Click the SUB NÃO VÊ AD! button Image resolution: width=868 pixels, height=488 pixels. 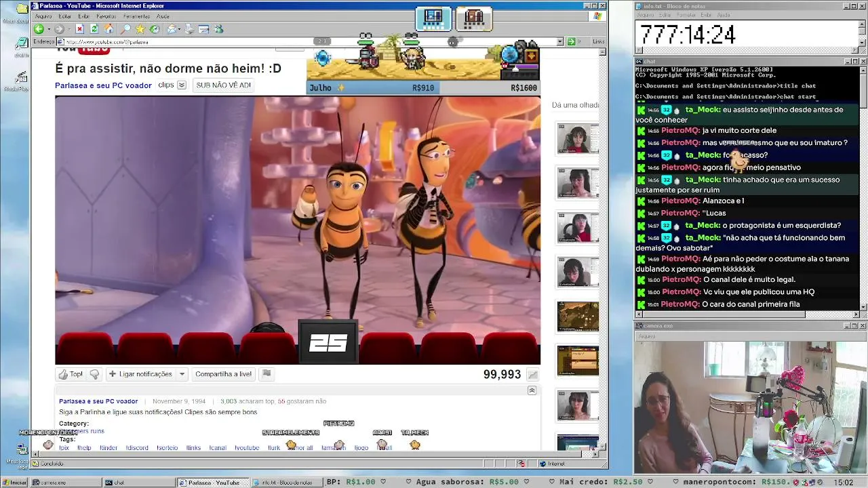click(x=223, y=85)
